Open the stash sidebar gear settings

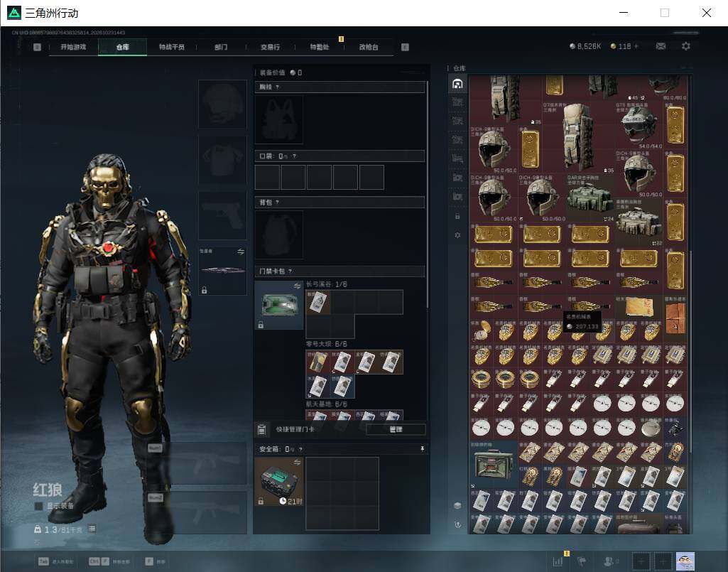coord(457,235)
